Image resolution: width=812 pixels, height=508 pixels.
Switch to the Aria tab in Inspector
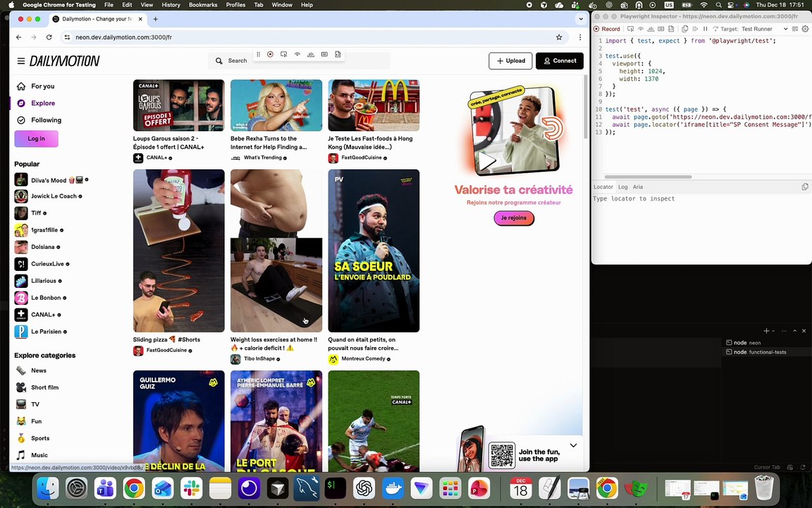click(638, 187)
